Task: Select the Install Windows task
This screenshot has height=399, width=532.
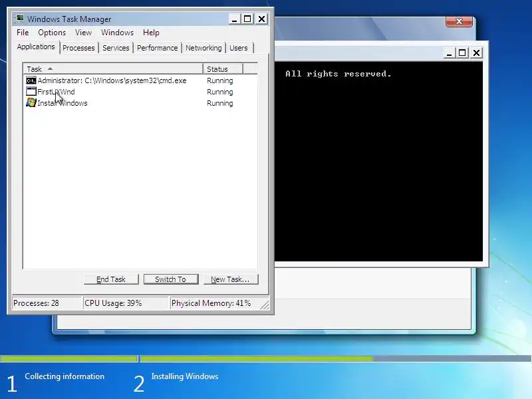Action: point(140,103)
